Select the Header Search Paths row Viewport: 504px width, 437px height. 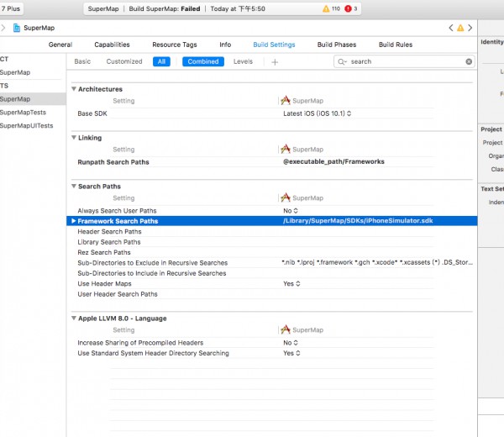pyautogui.click(x=109, y=231)
